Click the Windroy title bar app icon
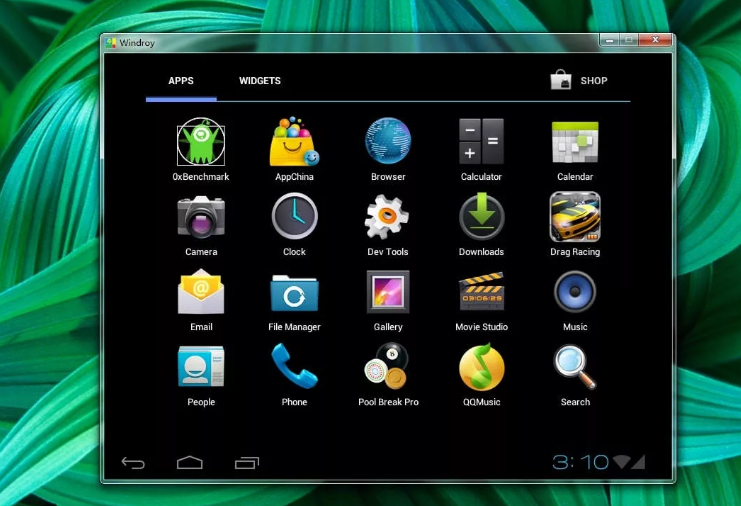The height and width of the screenshot is (506, 741). (111, 43)
